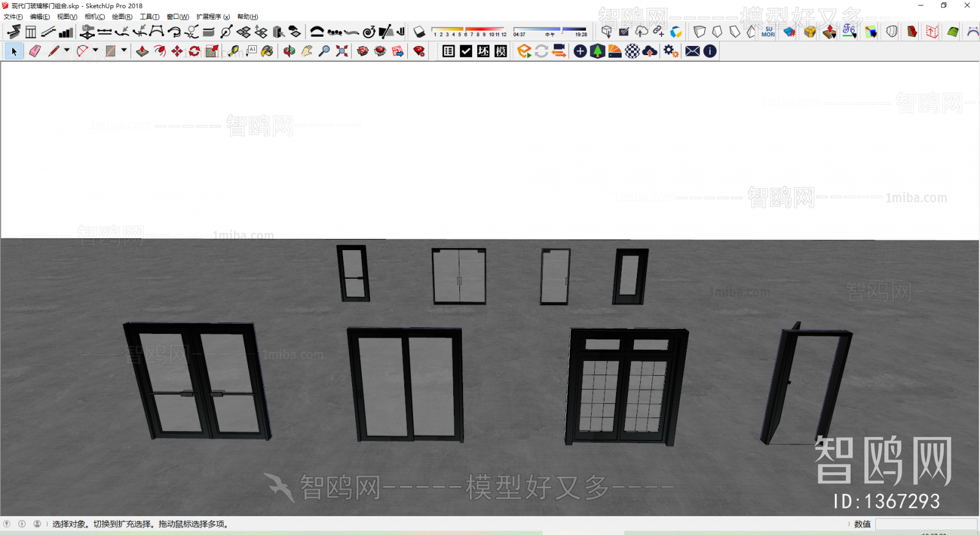Click the spiral curve tool icon

click(x=369, y=32)
